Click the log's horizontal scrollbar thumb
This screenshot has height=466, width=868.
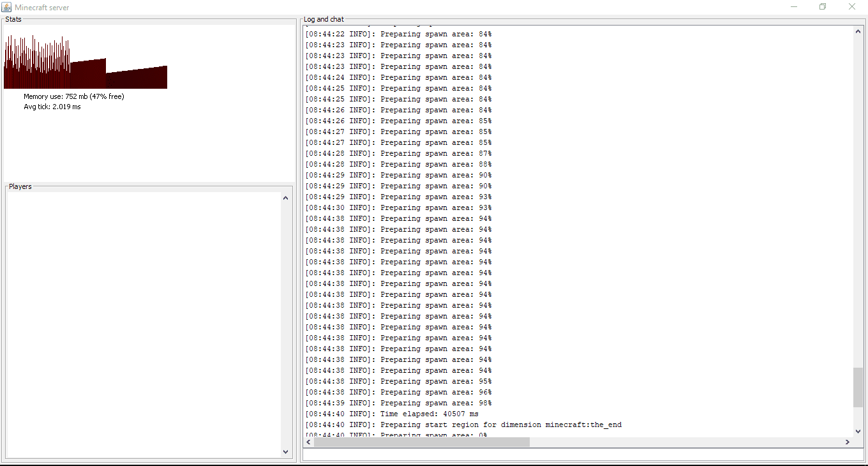(x=421, y=442)
